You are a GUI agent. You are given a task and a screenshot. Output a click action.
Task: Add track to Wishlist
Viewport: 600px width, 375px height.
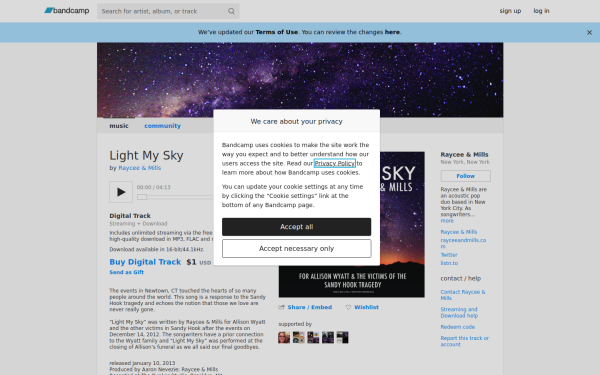[x=366, y=307]
